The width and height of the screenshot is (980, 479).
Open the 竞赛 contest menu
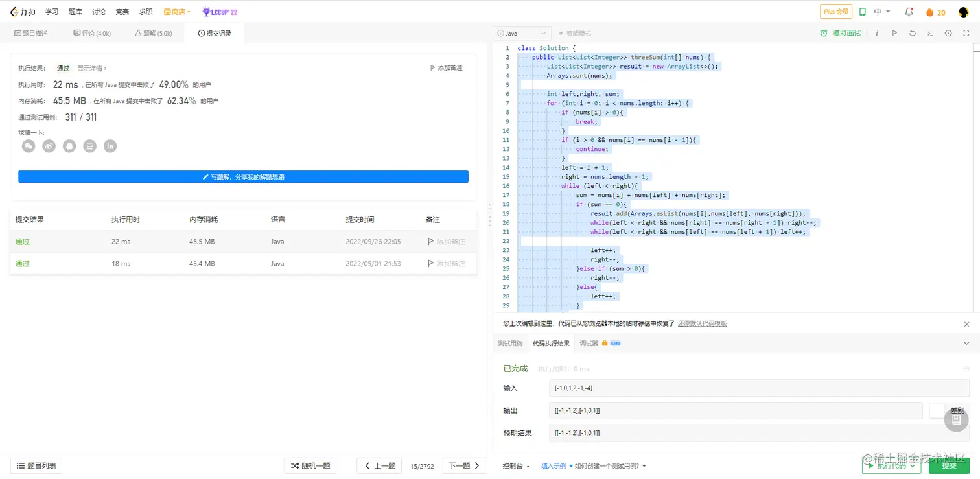tap(122, 12)
